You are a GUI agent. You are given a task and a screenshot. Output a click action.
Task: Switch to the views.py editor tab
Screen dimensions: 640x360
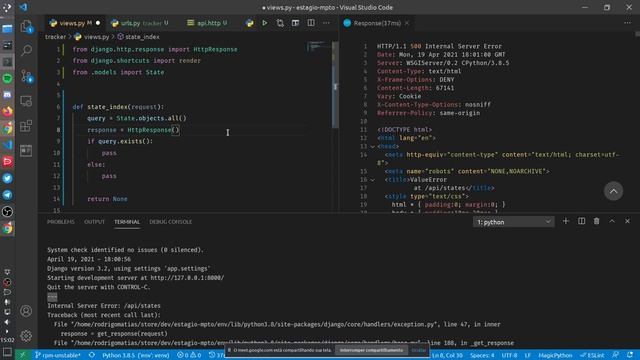[x=74, y=23]
